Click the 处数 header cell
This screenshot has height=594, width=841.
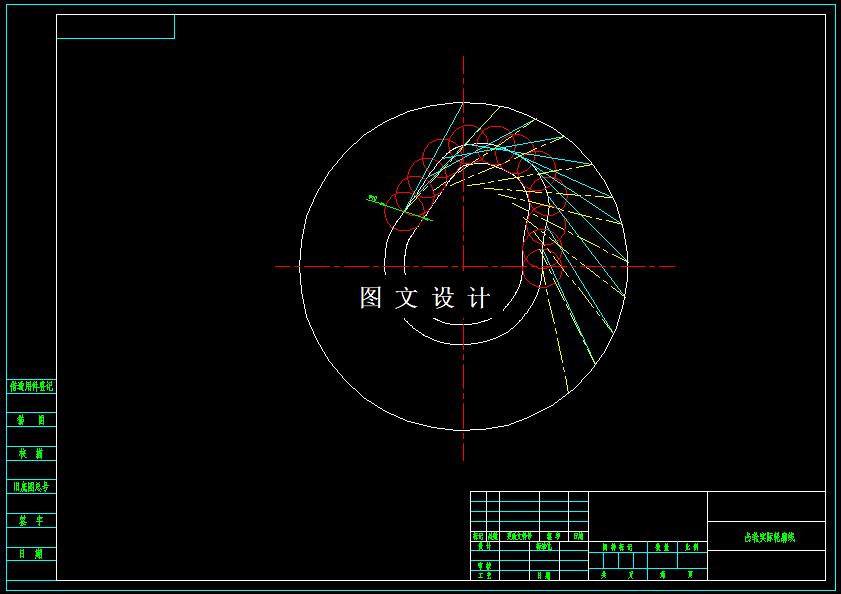click(492, 536)
